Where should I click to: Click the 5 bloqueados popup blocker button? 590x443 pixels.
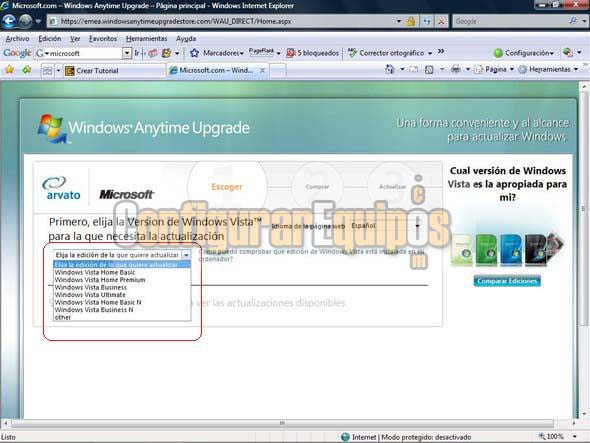pos(313,53)
